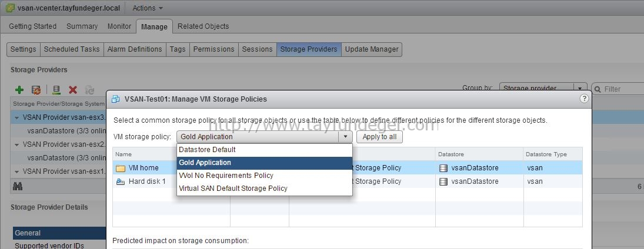
Task: Click the green plus add provider icon
Action: pos(19,89)
